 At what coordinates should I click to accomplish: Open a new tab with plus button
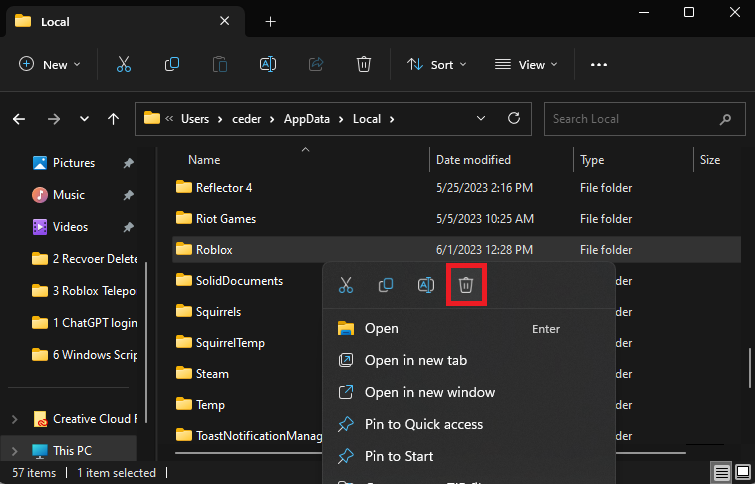click(x=270, y=21)
